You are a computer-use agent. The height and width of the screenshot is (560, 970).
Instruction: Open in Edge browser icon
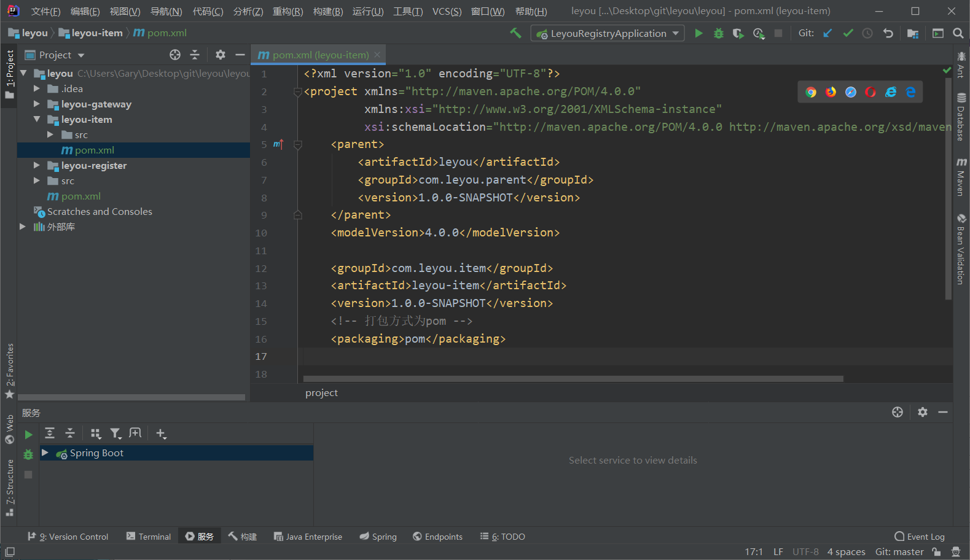[x=910, y=92]
